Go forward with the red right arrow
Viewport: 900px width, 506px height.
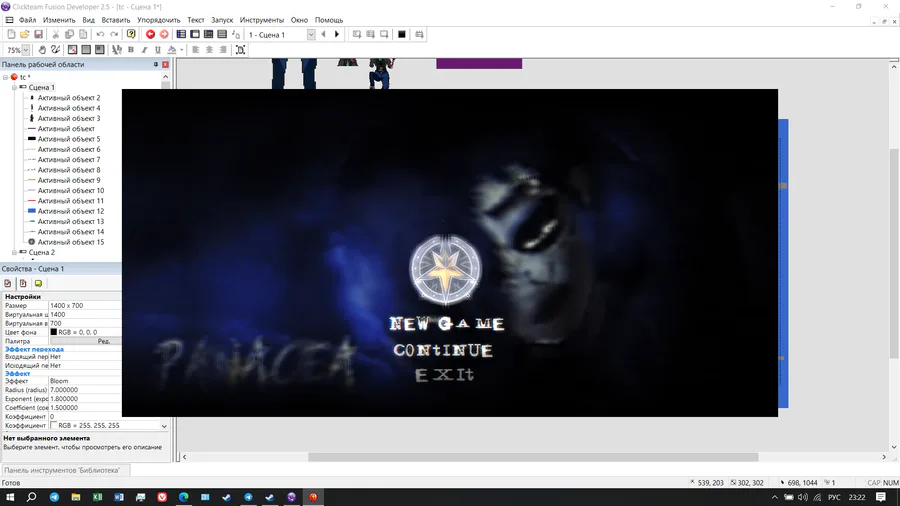[164, 34]
